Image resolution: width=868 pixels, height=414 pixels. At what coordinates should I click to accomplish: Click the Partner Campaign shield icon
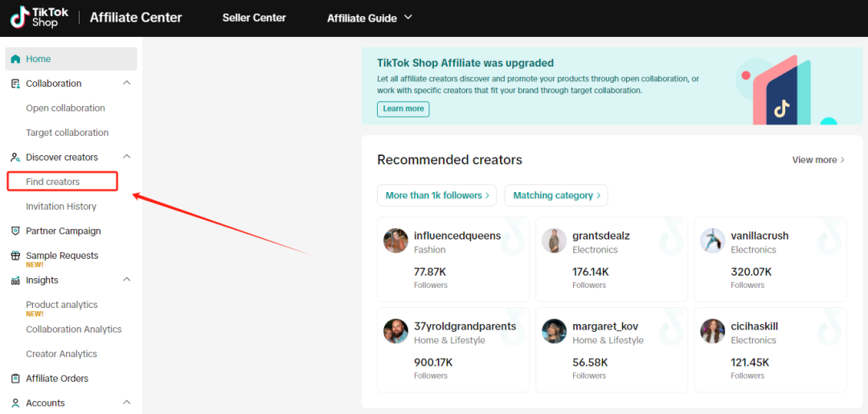16,231
